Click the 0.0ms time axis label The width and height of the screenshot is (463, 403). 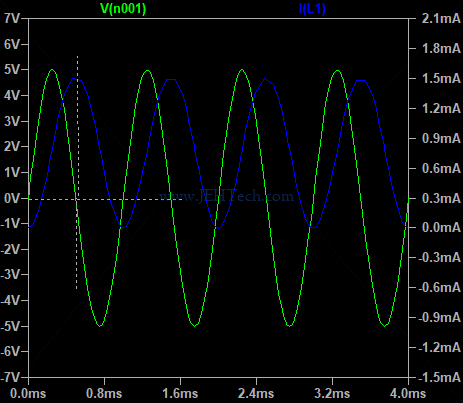click(28, 393)
